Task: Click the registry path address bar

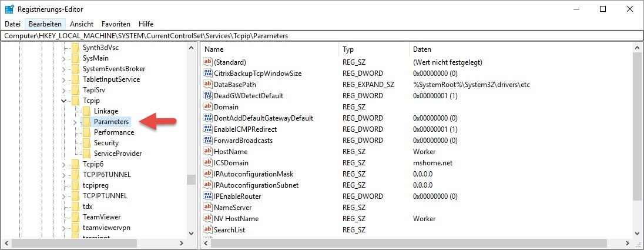Action: click(x=322, y=36)
